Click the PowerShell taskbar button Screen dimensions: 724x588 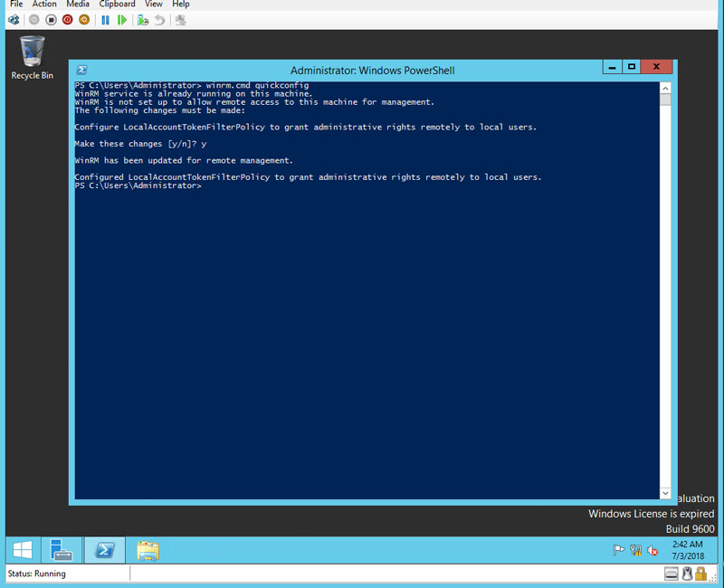pyautogui.click(x=105, y=550)
